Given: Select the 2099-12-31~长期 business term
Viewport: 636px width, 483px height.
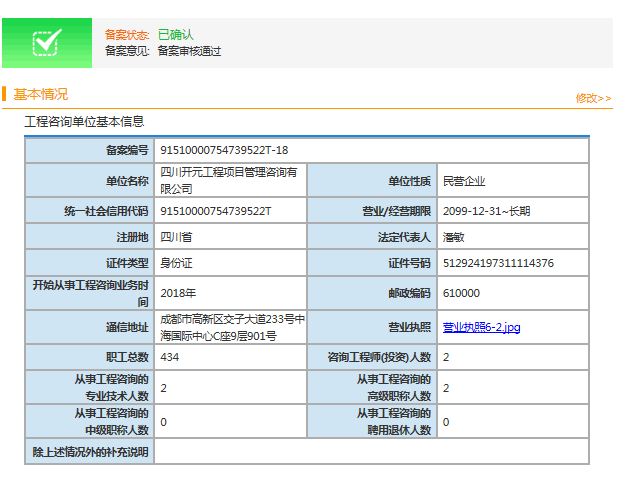Looking at the screenshot, I should [486, 211].
